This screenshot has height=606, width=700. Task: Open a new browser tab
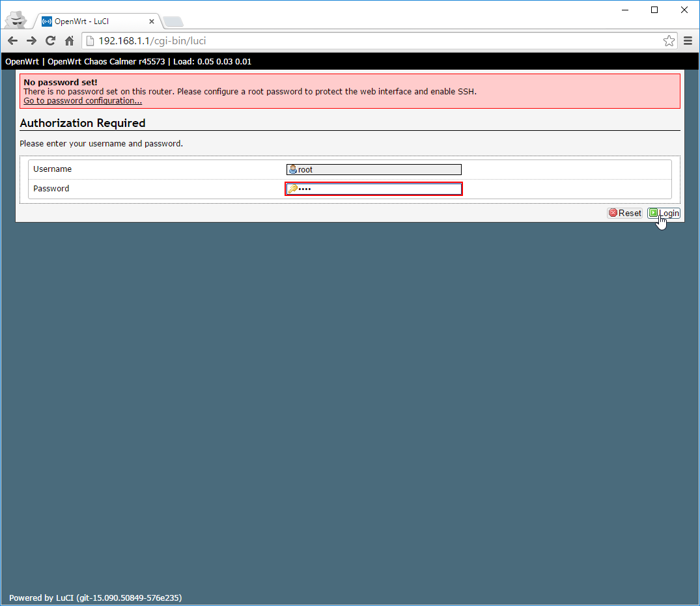click(x=173, y=21)
